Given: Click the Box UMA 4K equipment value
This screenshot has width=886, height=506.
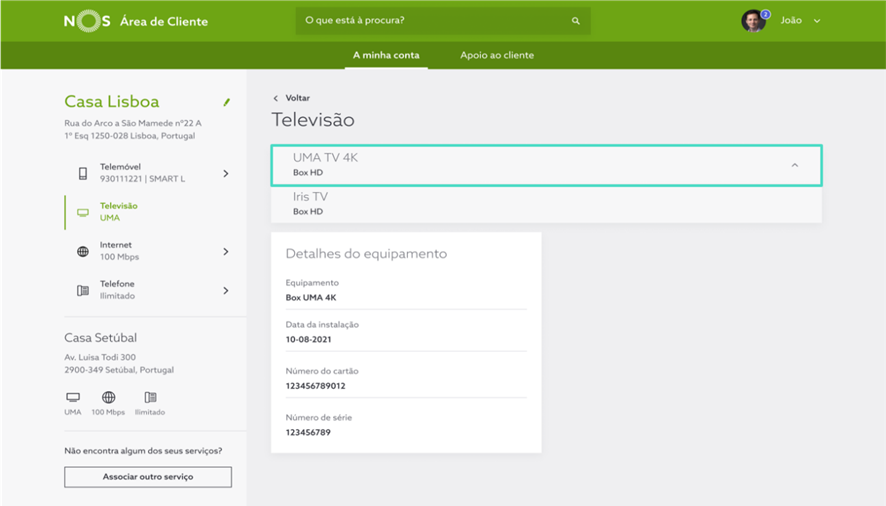Looking at the screenshot, I should coord(311,297).
